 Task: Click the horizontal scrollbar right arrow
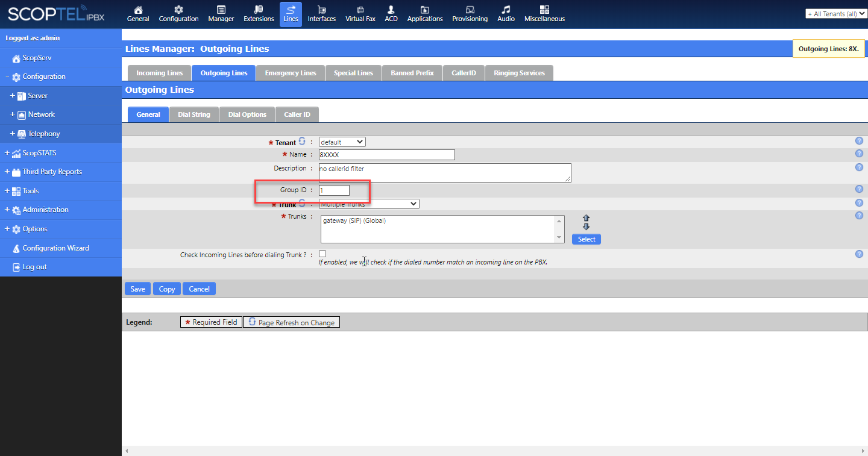click(863, 451)
